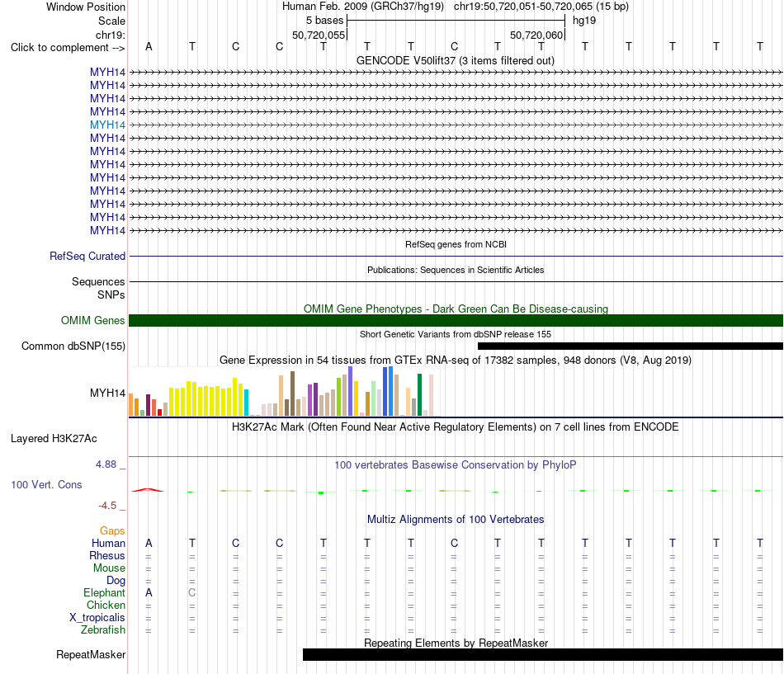Screen dimensions: 784x674
Task: Select the Mouse species row label
Action: click(109, 568)
